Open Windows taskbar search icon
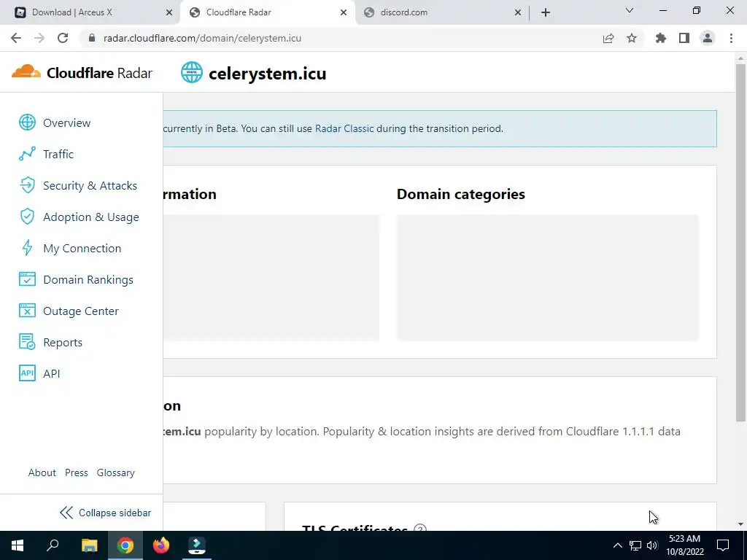This screenshot has width=747, height=560. pos(53,545)
